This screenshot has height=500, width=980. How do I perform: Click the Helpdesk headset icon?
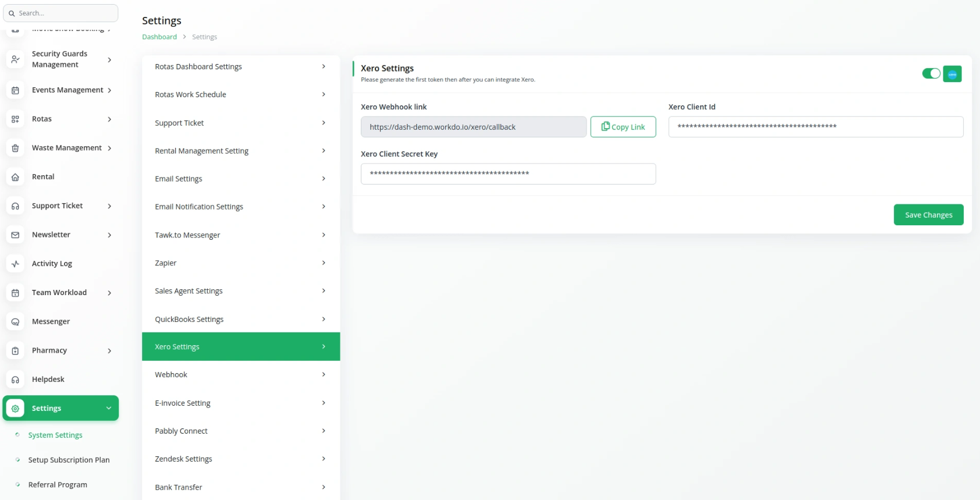point(15,380)
